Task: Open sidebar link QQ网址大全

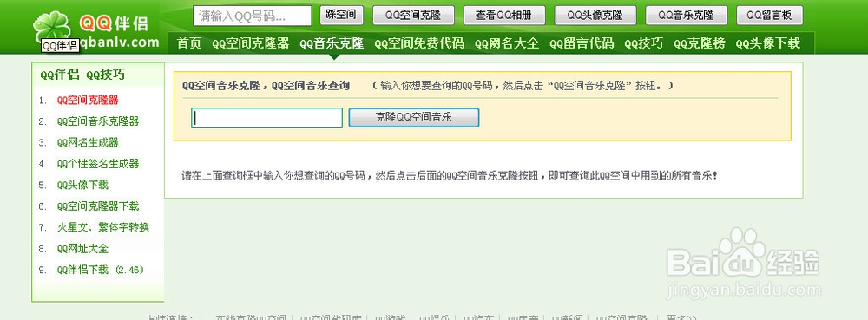Action: coord(82,249)
